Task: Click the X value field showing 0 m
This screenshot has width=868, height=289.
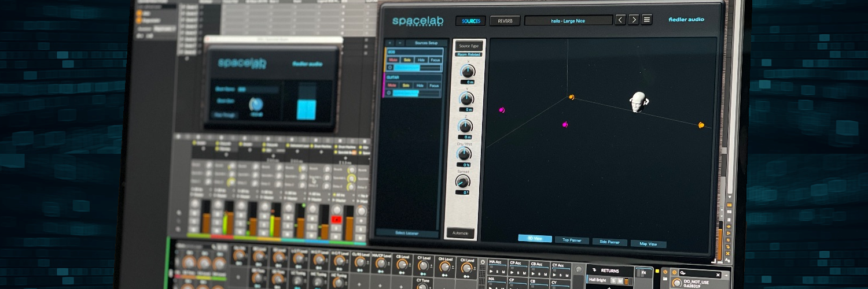Action: tap(467, 82)
